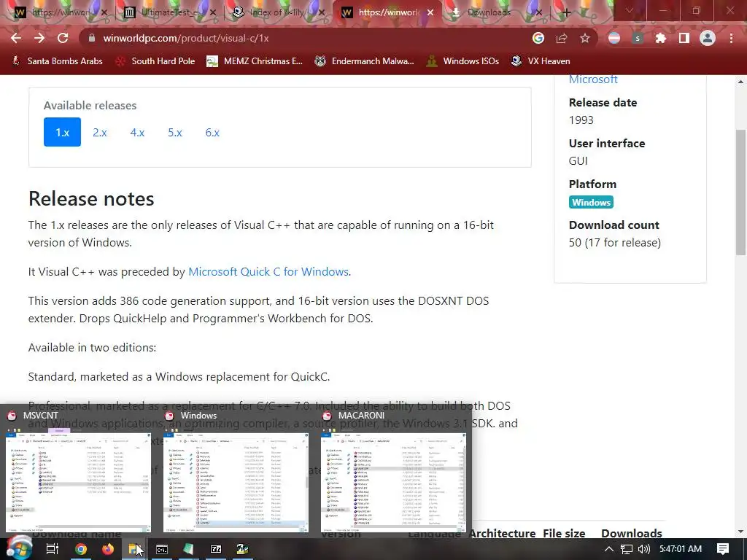Open the Start menu with Santa hat
The image size is (747, 560).
pyautogui.click(x=18, y=548)
